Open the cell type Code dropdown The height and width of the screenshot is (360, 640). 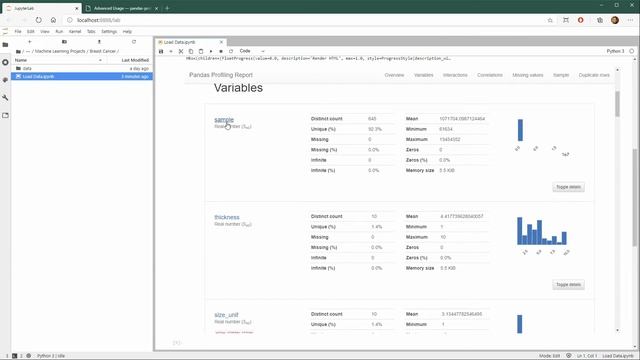pyautogui.click(x=252, y=51)
